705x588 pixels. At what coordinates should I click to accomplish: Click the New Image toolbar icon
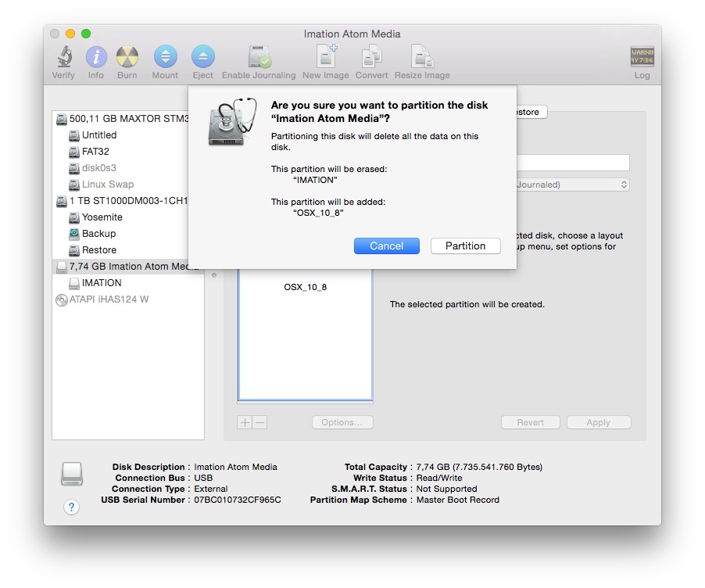[325, 58]
